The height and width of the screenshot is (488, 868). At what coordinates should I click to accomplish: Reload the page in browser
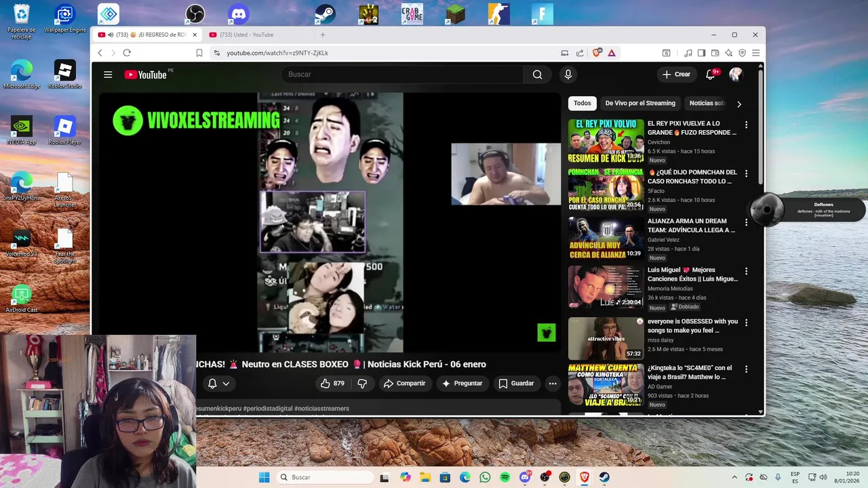pyautogui.click(x=127, y=53)
